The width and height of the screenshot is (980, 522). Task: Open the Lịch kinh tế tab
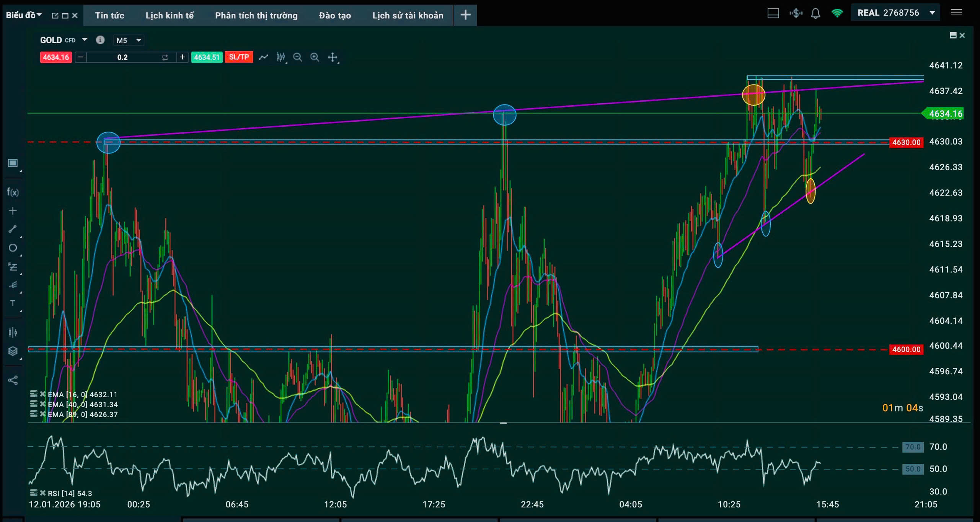[x=170, y=15]
